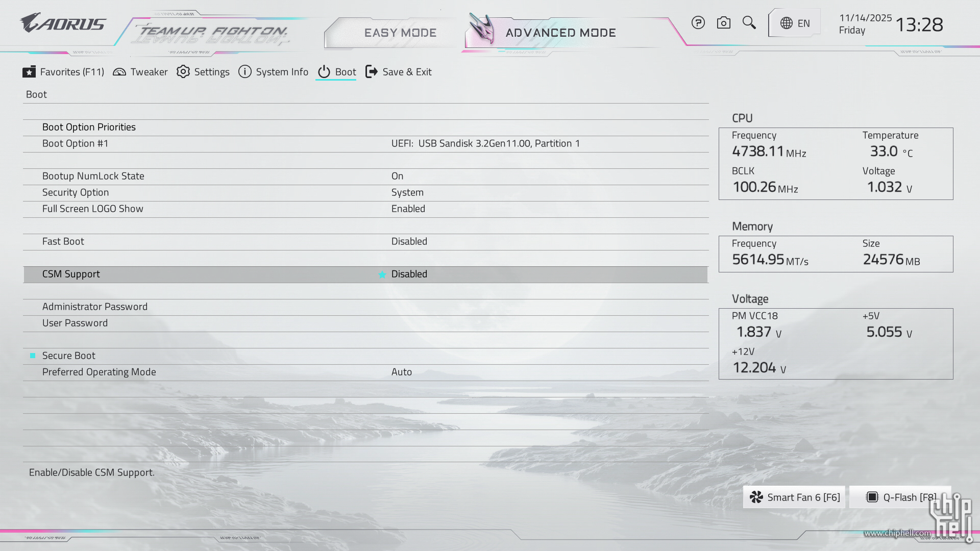
Task: Toggle Full Screen LOGO Show Enabled
Action: (x=408, y=209)
